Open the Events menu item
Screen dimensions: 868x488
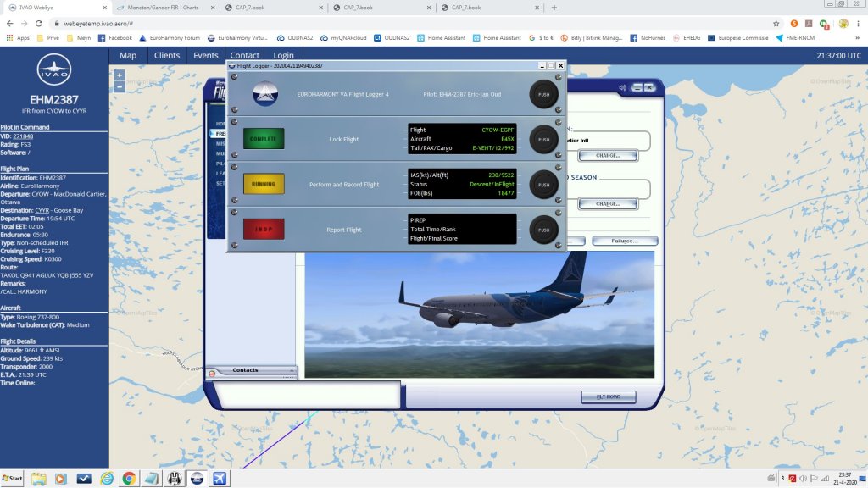click(206, 56)
